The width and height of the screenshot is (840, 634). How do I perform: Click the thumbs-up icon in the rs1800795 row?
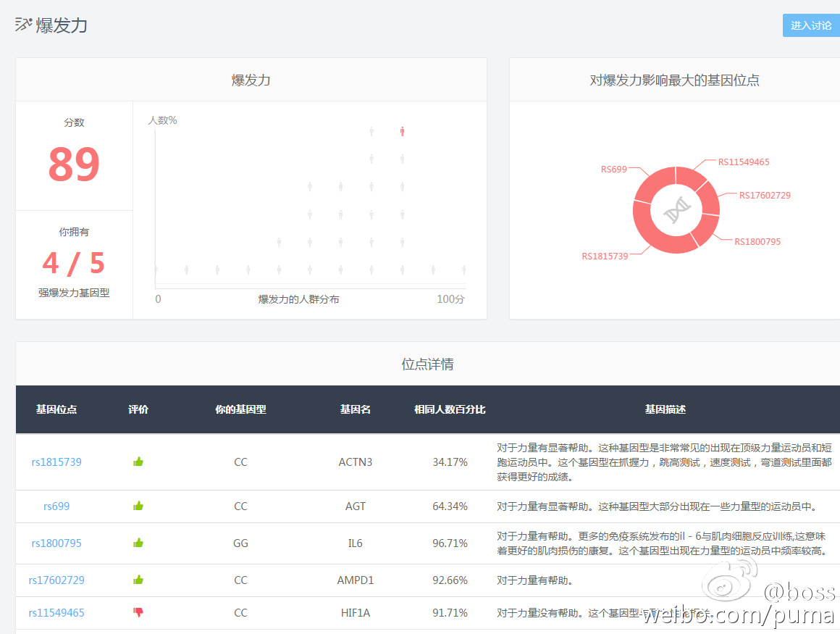pyautogui.click(x=138, y=543)
